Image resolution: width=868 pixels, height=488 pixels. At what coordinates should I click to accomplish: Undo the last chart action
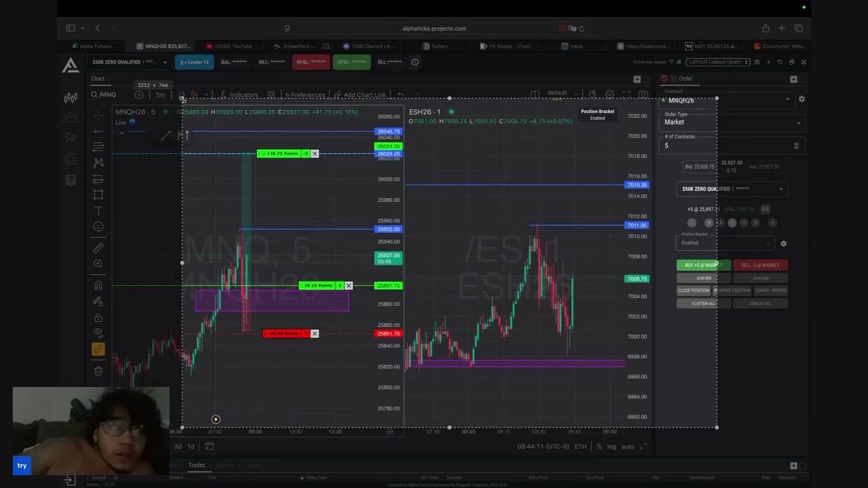(x=401, y=95)
